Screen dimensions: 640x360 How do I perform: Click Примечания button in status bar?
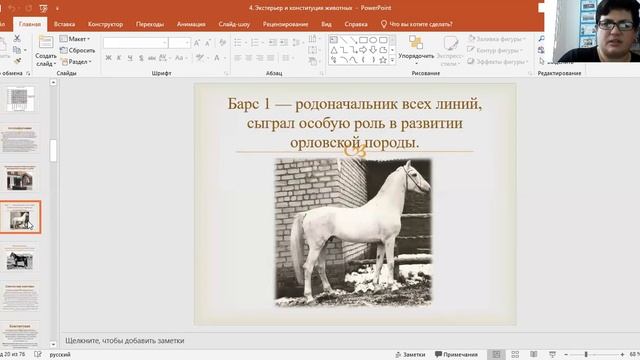coord(456,354)
